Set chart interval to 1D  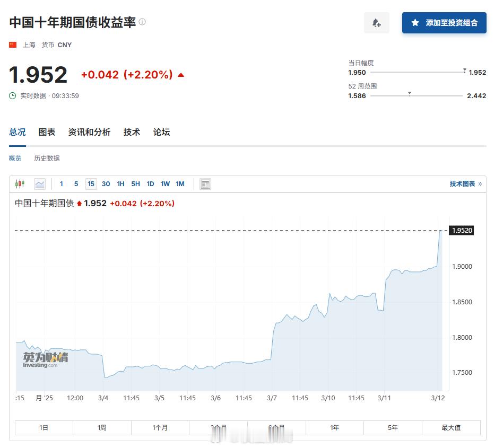(x=151, y=184)
